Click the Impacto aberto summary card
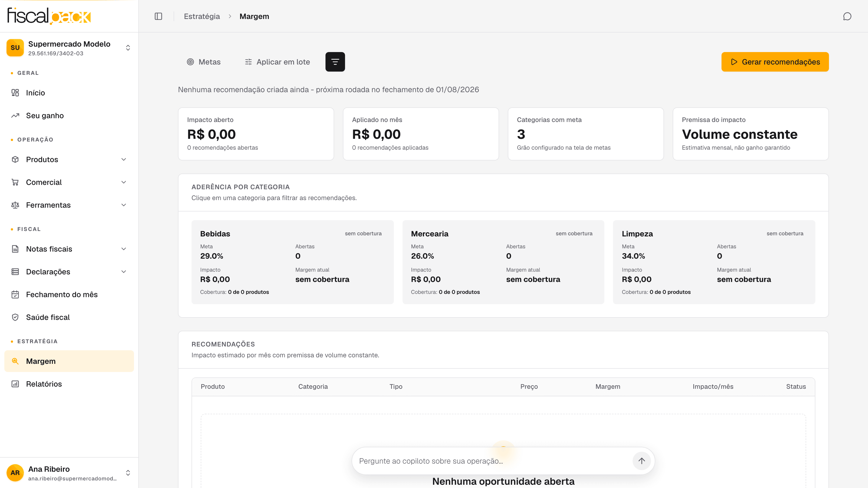 pyautogui.click(x=256, y=134)
